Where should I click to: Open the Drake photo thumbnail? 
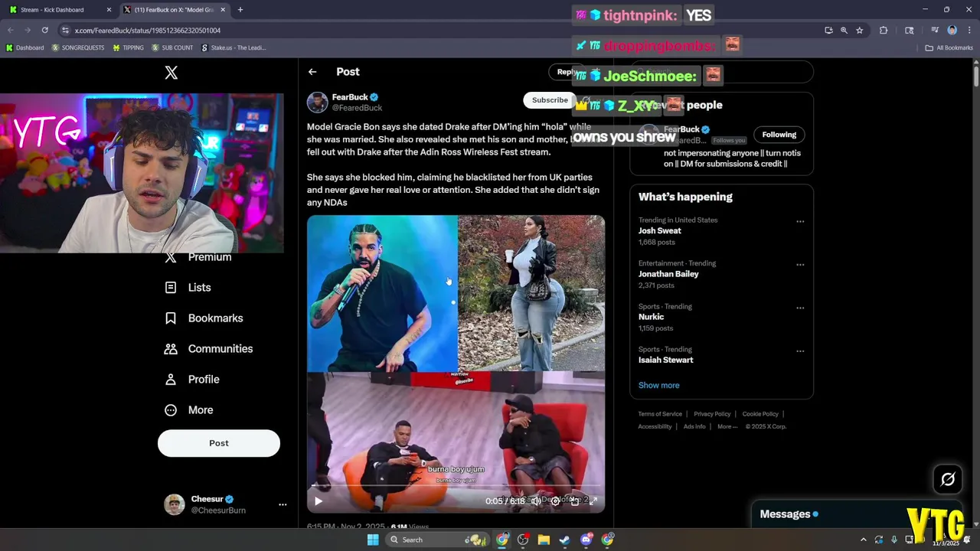pyautogui.click(x=382, y=293)
